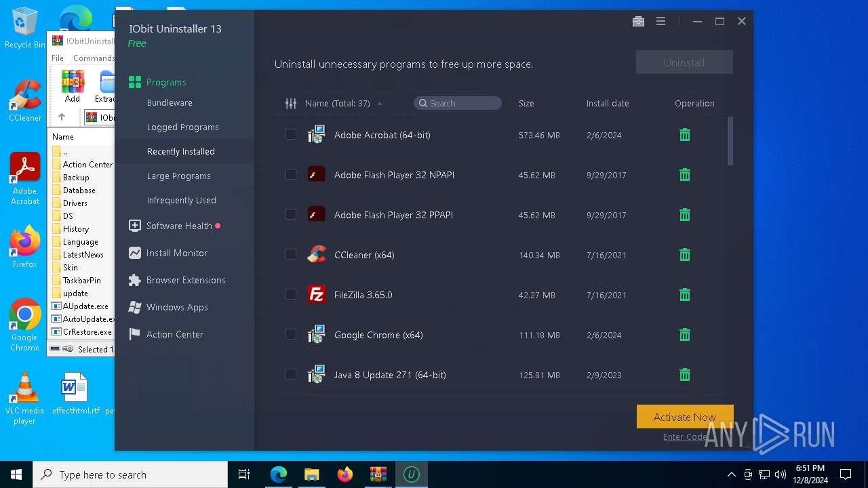Check the box for Adobe Flash Player 32 PPAPI
Viewport: 868px width, 488px height.
[291, 215]
